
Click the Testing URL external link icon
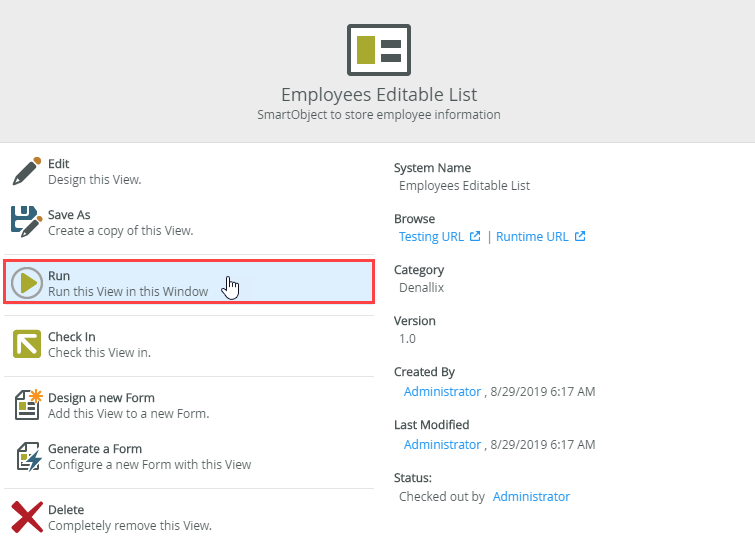click(476, 237)
